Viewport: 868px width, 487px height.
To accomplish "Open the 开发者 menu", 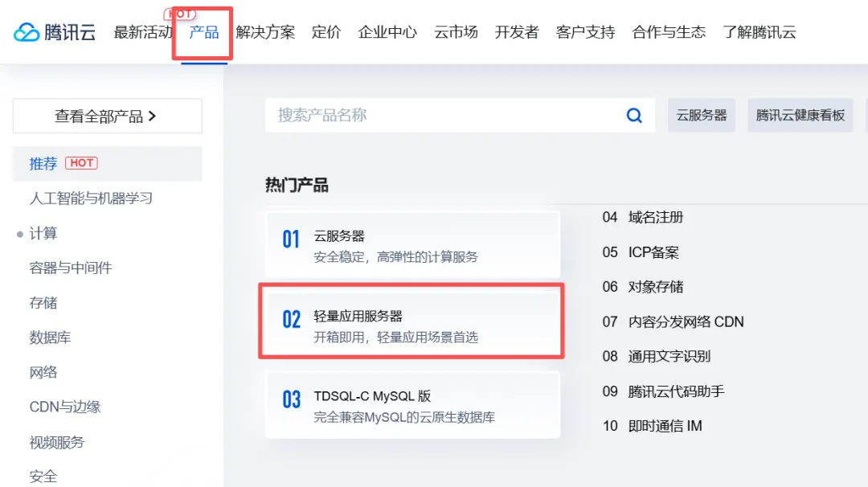I will click(x=517, y=32).
